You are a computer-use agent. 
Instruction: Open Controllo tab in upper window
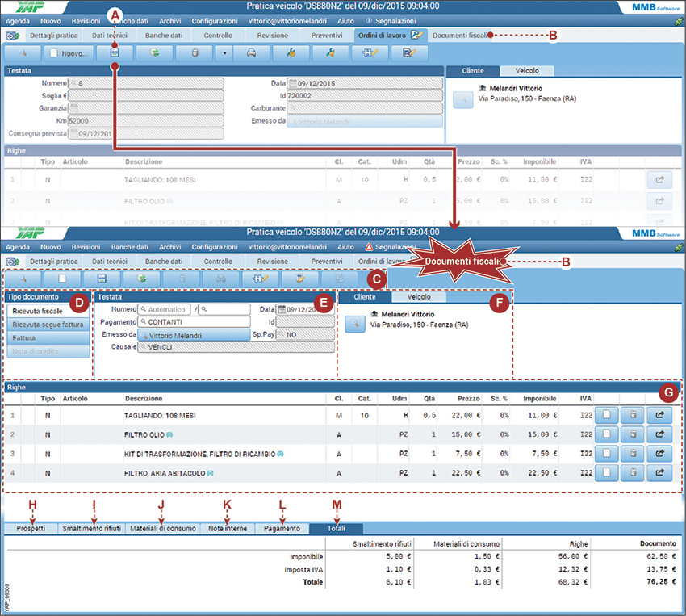tap(218, 36)
